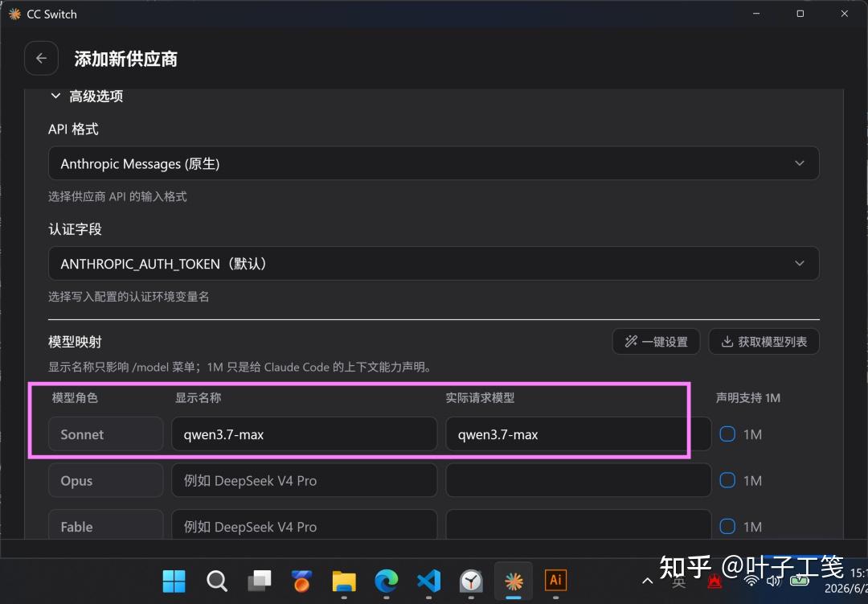Screen dimensions: 868x604
Task: Focus Opus actual request model field
Action: tap(578, 480)
